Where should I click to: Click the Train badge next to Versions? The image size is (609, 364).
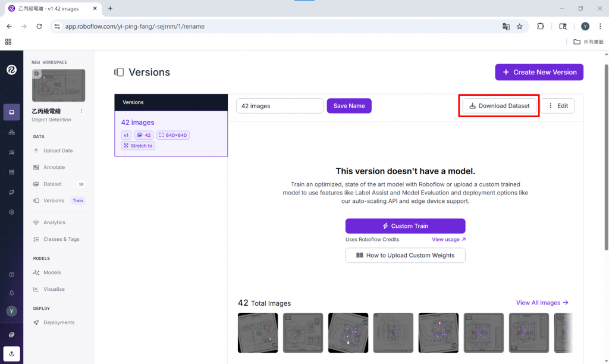click(78, 201)
